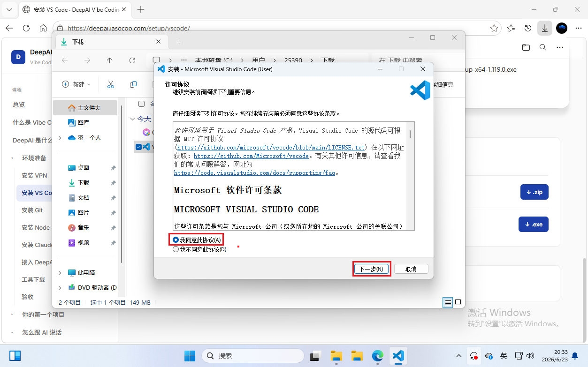Open a new browser tab
Image resolution: width=588 pixels, height=367 pixels.
pos(141,9)
